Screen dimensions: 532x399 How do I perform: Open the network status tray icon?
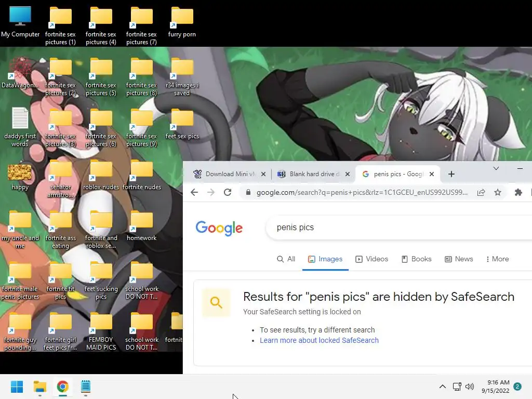[457, 387]
